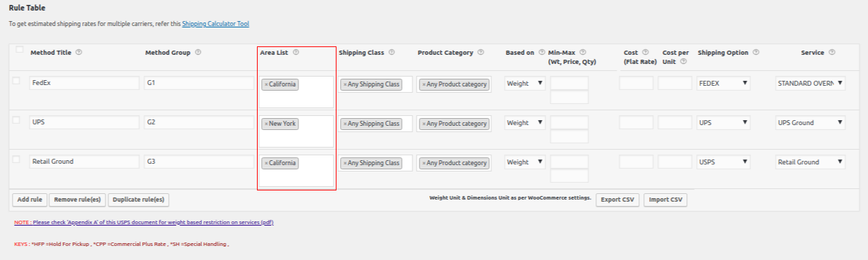This screenshot has height=260, width=868.
Task: Check the Retail Ground rule checkbox
Action: click(16, 160)
